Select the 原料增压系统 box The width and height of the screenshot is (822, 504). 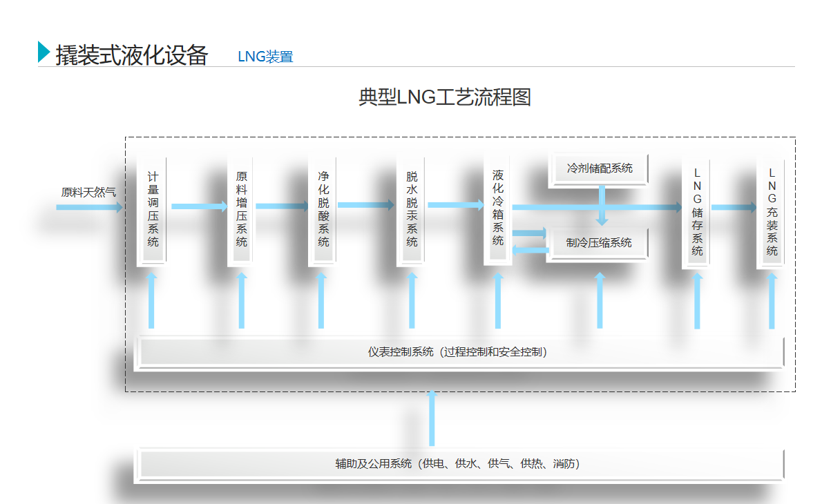click(241, 209)
